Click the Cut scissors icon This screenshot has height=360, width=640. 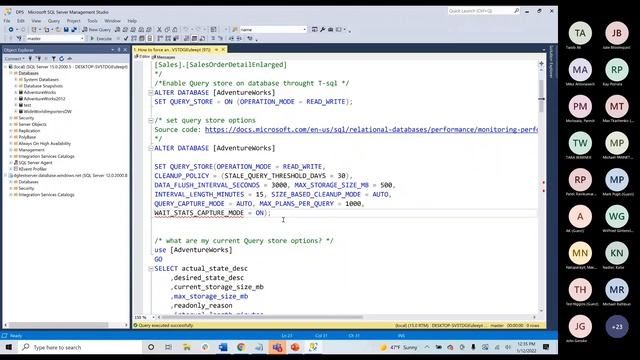click(159, 29)
